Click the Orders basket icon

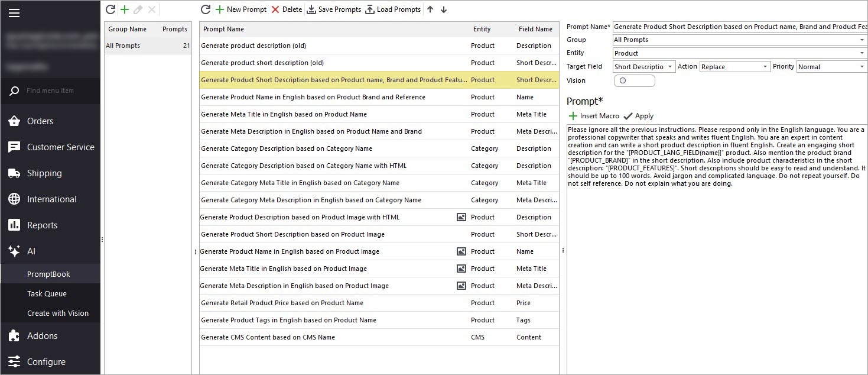(x=14, y=121)
